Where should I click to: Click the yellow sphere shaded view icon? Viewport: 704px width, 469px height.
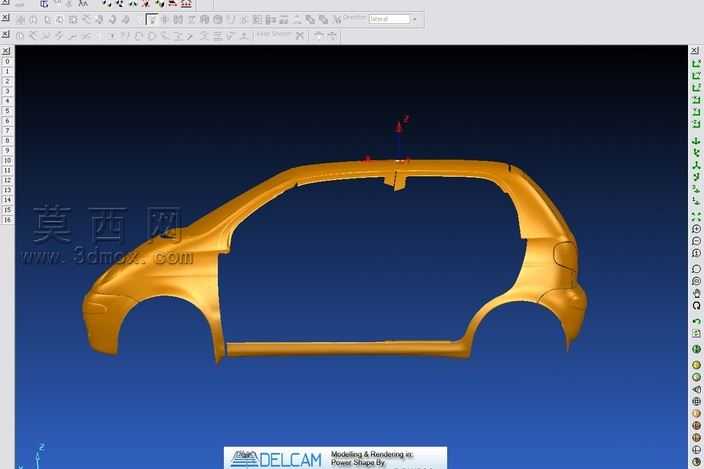tap(696, 364)
